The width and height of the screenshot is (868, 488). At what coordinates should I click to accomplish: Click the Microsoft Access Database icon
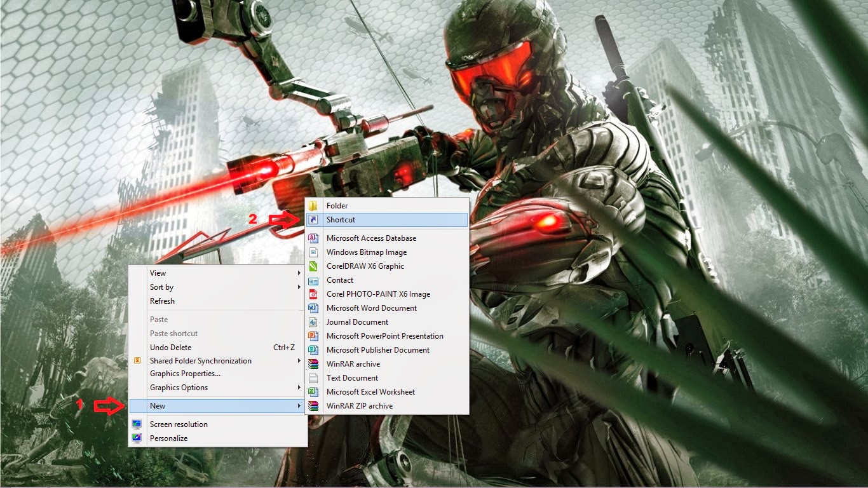pyautogui.click(x=313, y=238)
